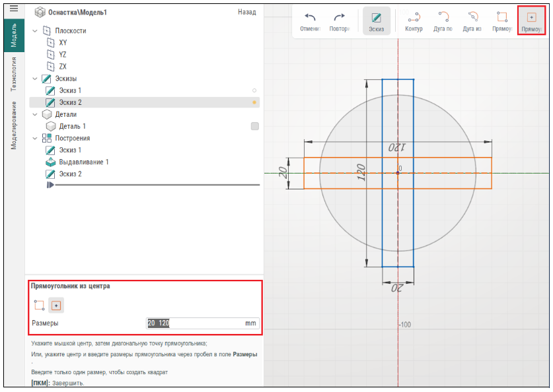Screen dimensions: 553x392
Task: Collapse the Плоскости tree group
Action: 35,31
